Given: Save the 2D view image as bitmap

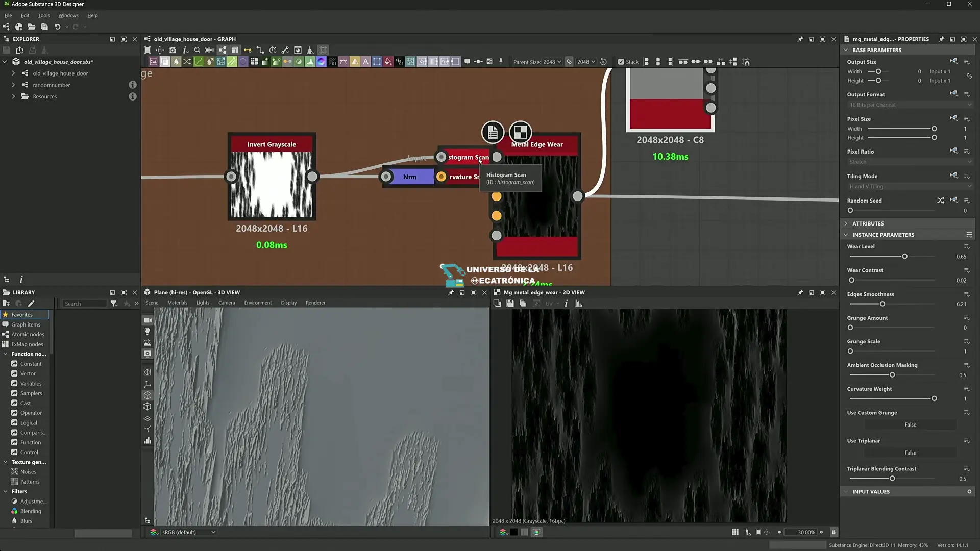Looking at the screenshot, I should [510, 304].
